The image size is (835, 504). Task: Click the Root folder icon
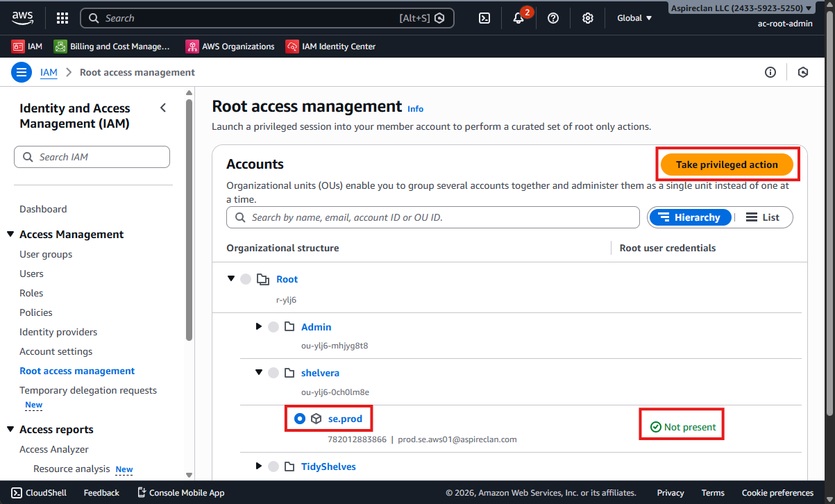(262, 279)
